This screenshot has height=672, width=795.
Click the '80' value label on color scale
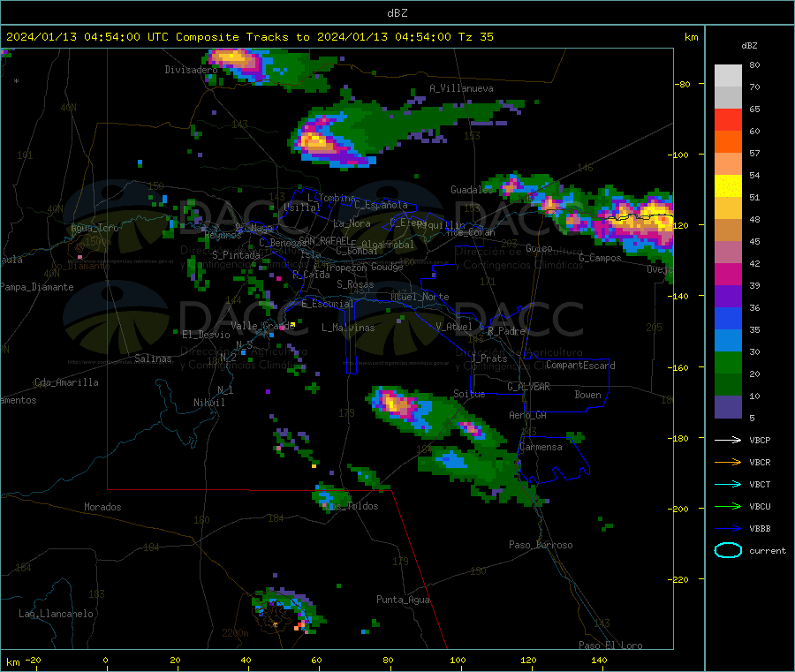click(x=754, y=64)
